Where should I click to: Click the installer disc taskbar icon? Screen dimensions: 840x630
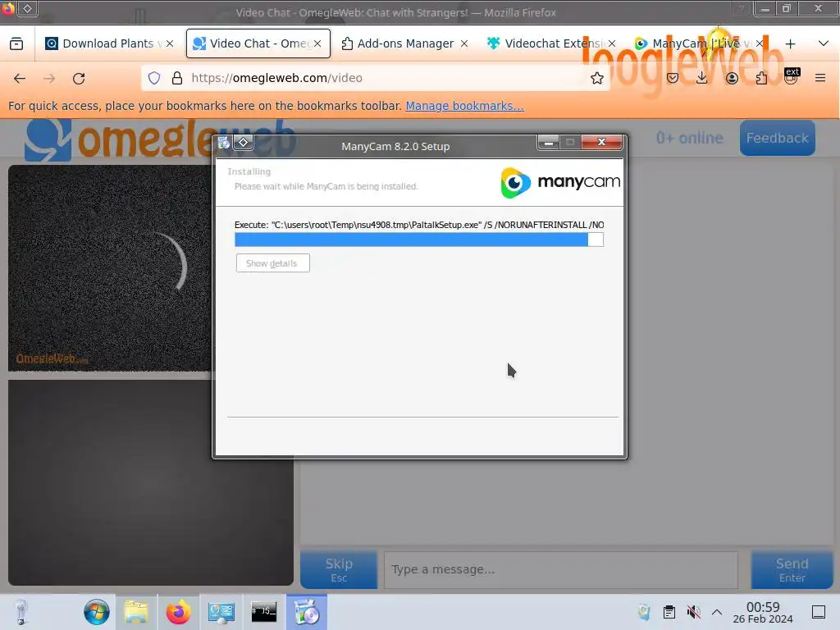click(307, 612)
